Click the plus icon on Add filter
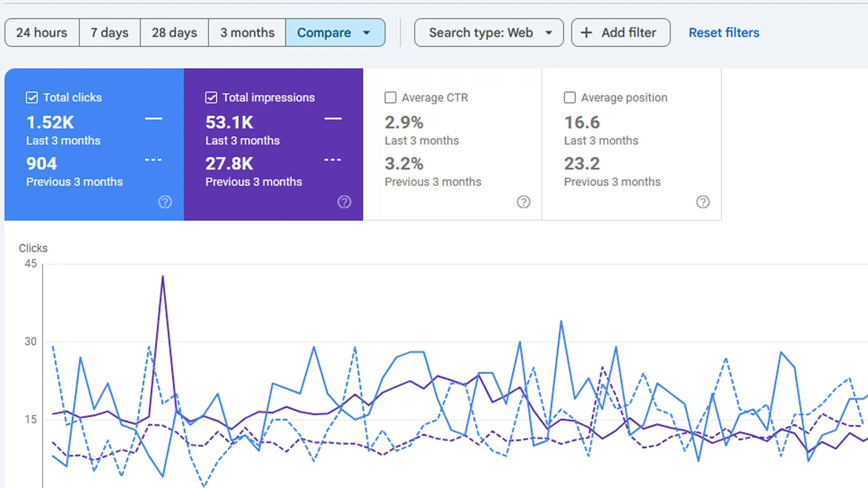868x488 pixels. coord(586,33)
